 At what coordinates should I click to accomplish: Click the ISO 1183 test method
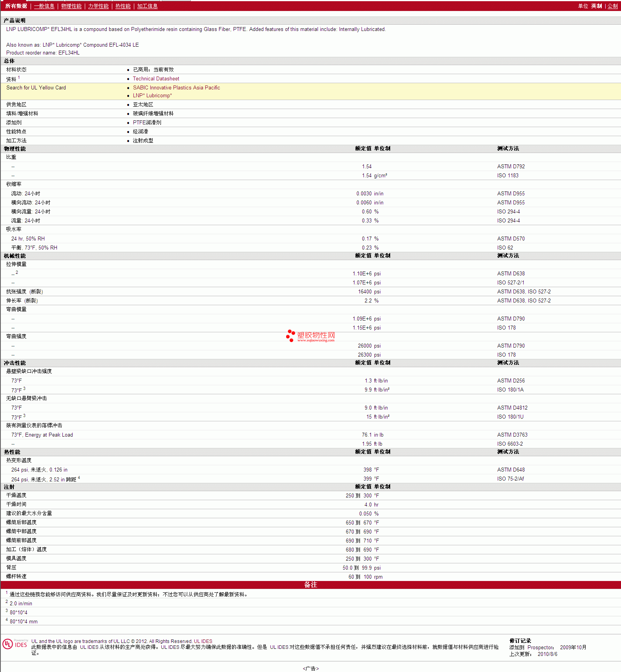coord(508,176)
